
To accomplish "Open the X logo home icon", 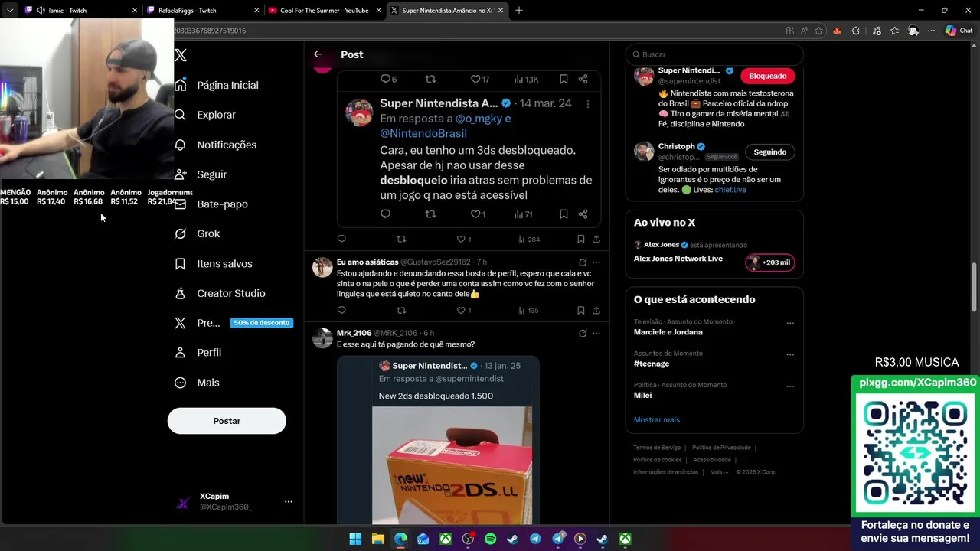I will [x=181, y=55].
